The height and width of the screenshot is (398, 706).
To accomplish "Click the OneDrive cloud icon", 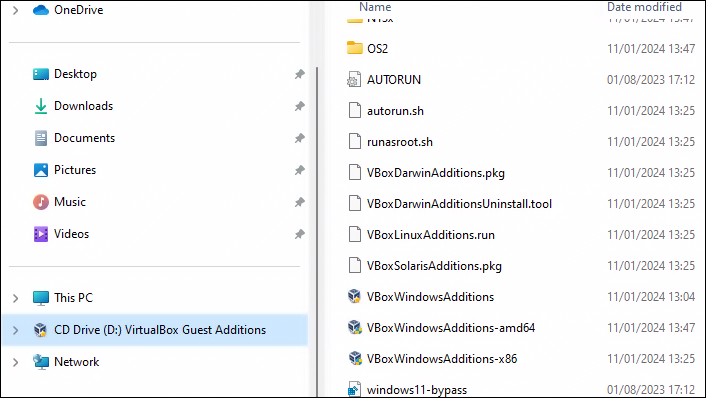I will pos(41,10).
